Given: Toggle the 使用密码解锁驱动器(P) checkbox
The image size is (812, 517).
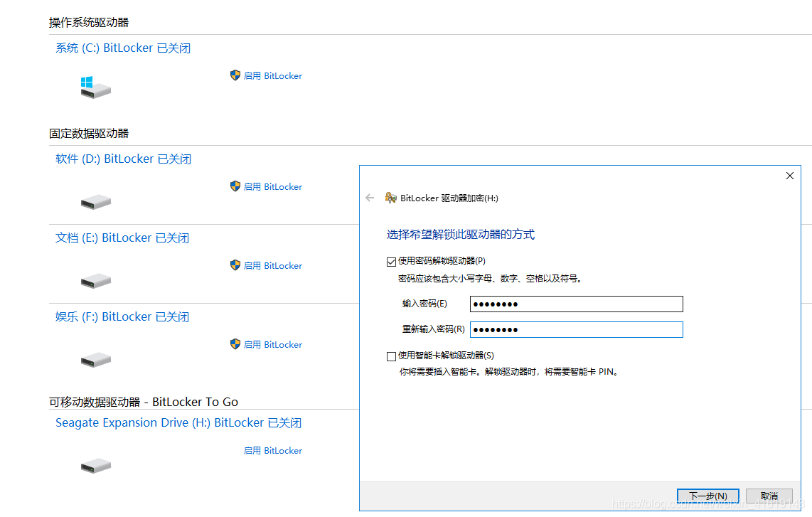Looking at the screenshot, I should pyautogui.click(x=392, y=262).
